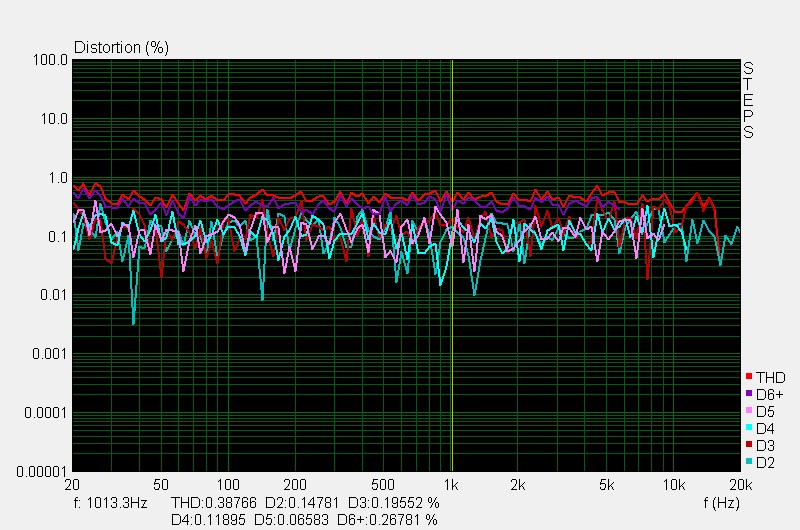The height and width of the screenshot is (530, 800).
Task: Click the pink D5 legend swatch
Action: click(x=749, y=410)
